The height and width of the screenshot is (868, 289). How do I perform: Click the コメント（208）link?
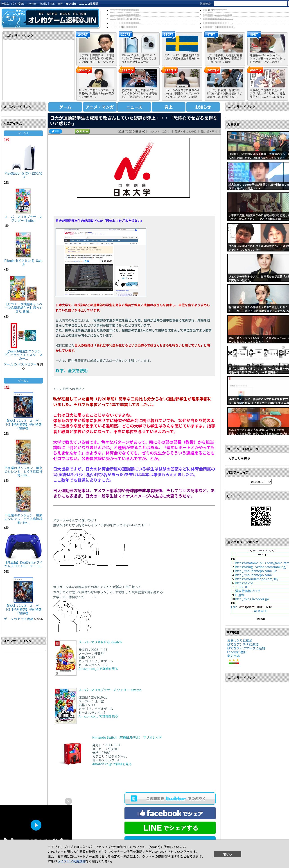(159, 131)
